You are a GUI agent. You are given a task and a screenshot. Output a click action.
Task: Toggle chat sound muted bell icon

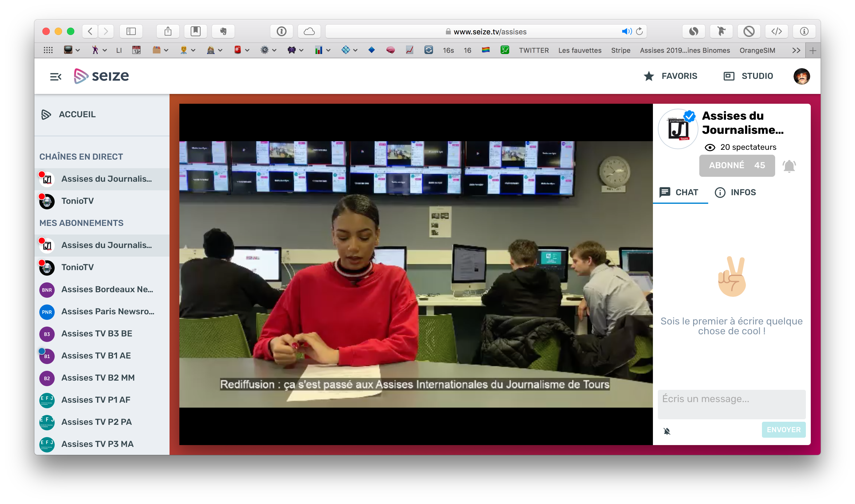(x=667, y=431)
